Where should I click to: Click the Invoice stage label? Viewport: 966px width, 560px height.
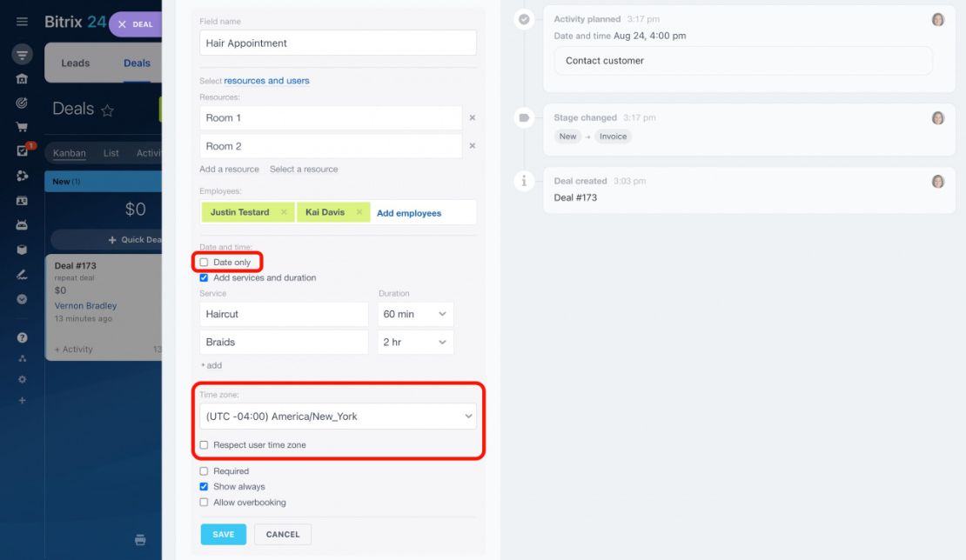point(613,137)
